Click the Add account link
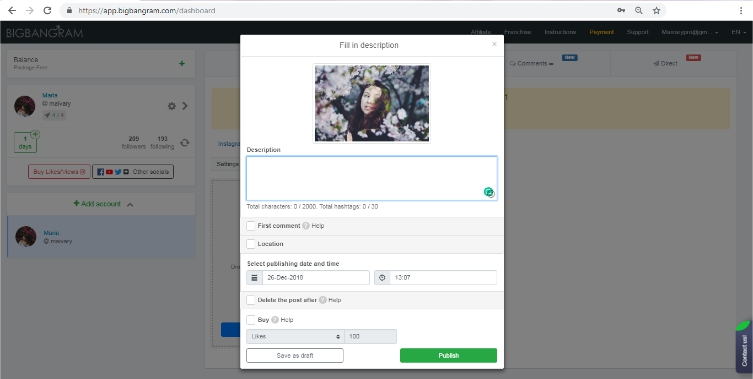Screen dimensions: 753x379 point(97,204)
